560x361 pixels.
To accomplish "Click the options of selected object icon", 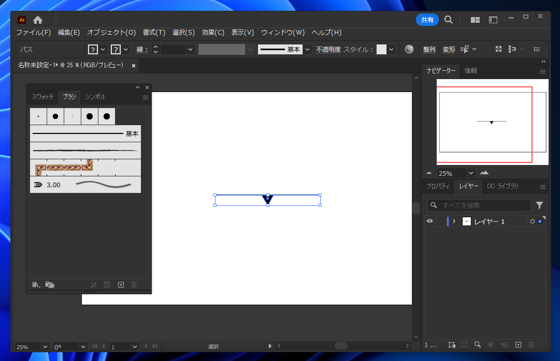I will tap(107, 285).
